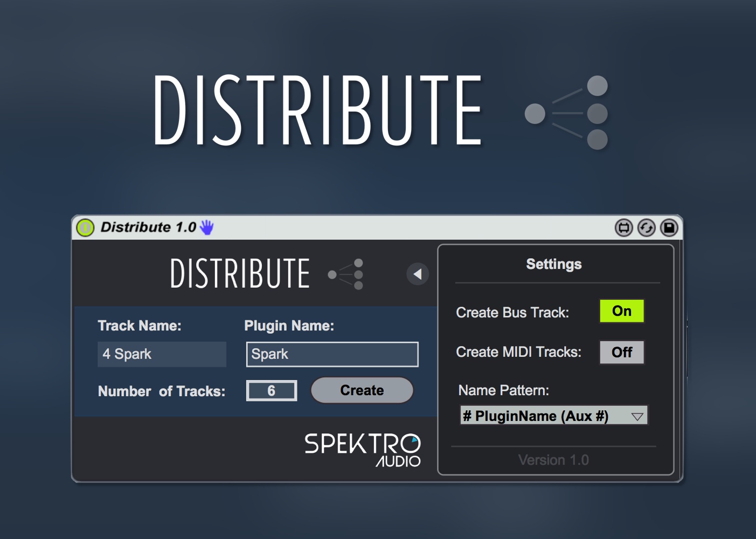756x539 pixels.
Task: Click the leftmost round icon in the device title bar
Action: click(x=623, y=228)
